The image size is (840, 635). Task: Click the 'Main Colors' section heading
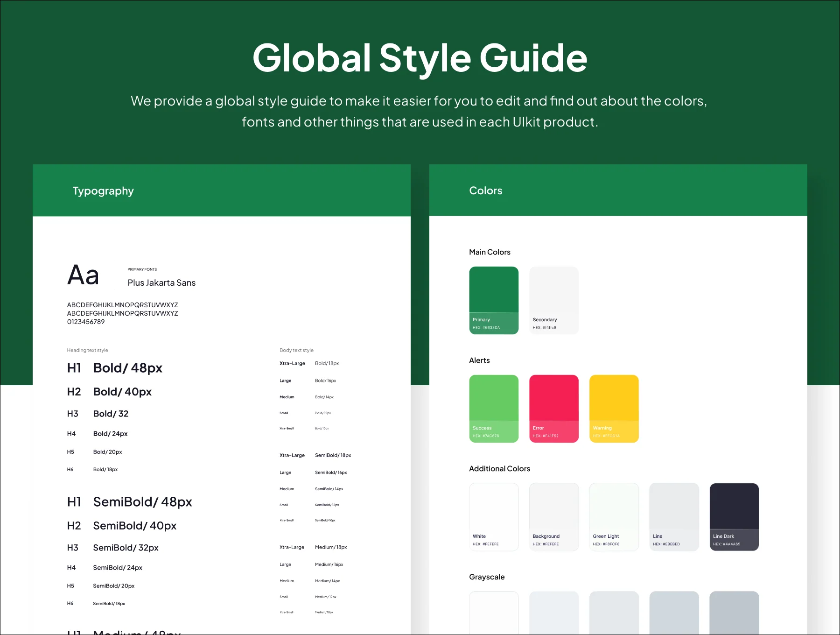point(490,252)
